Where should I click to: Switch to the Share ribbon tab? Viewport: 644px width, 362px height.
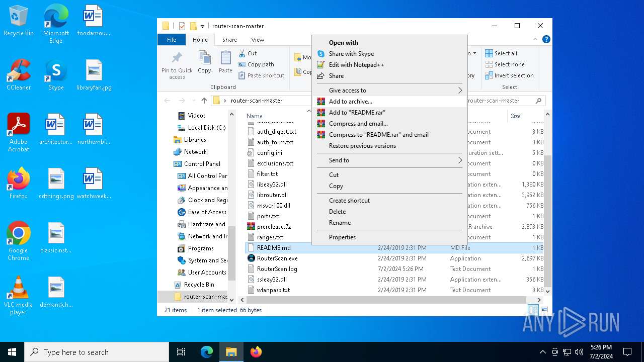229,40
